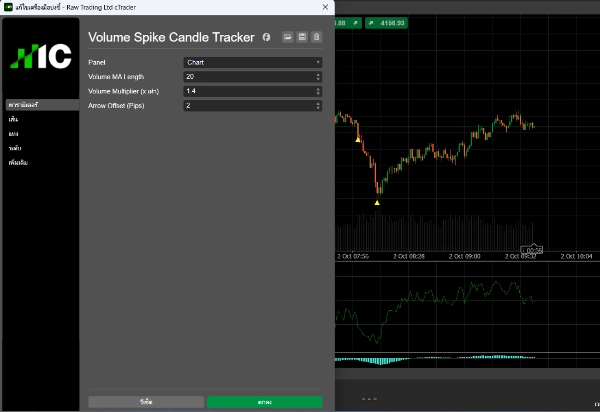Click the IC Markets logo in sidebar
600x412 pixels.
click(x=41, y=56)
